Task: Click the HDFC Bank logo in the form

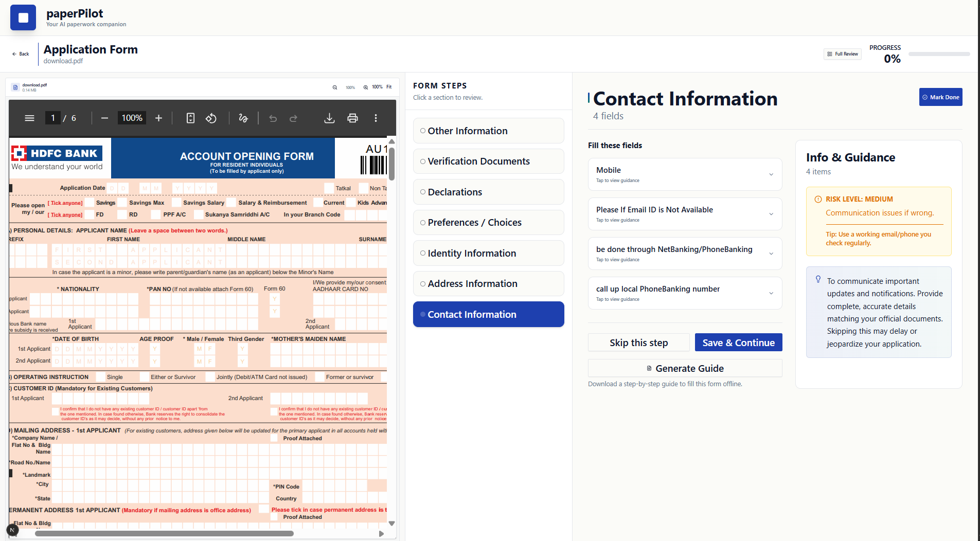Action: [57, 153]
